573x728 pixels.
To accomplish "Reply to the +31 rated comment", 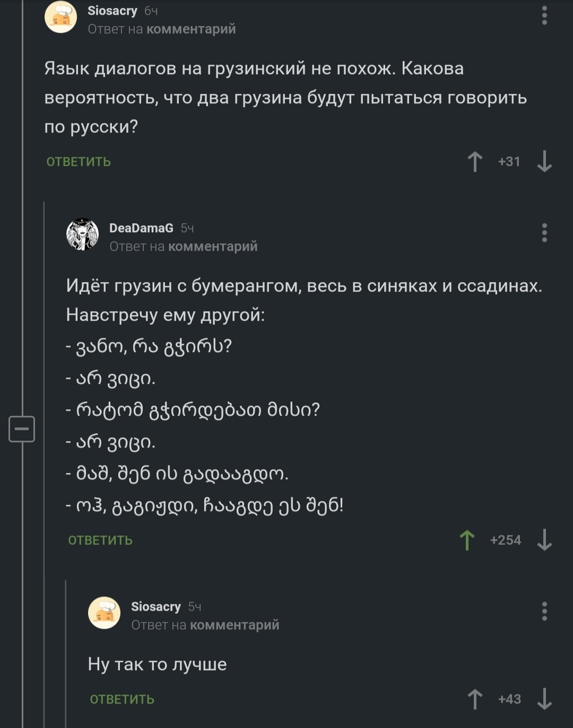I will (79, 162).
